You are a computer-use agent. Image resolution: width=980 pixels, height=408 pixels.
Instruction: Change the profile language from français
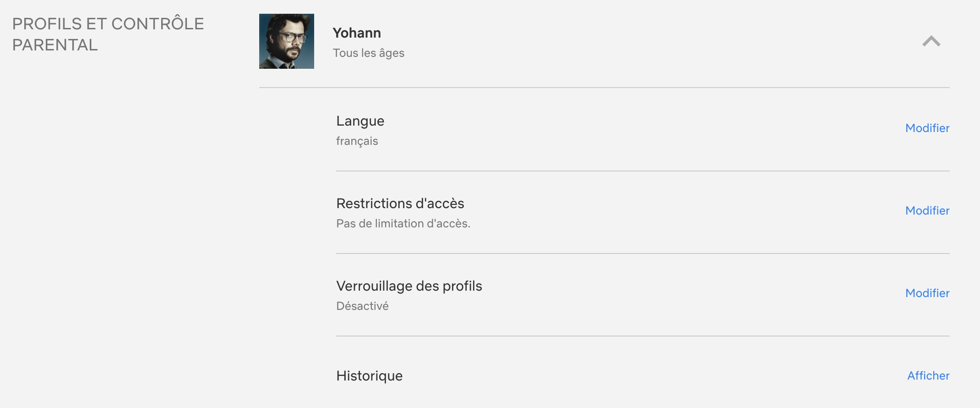(x=927, y=128)
